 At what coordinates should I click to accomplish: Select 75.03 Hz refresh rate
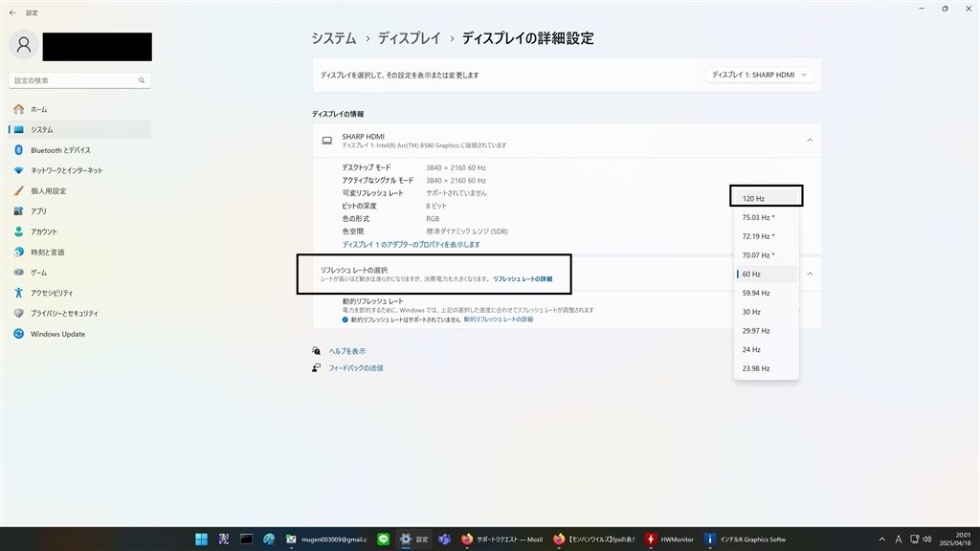[x=767, y=217]
